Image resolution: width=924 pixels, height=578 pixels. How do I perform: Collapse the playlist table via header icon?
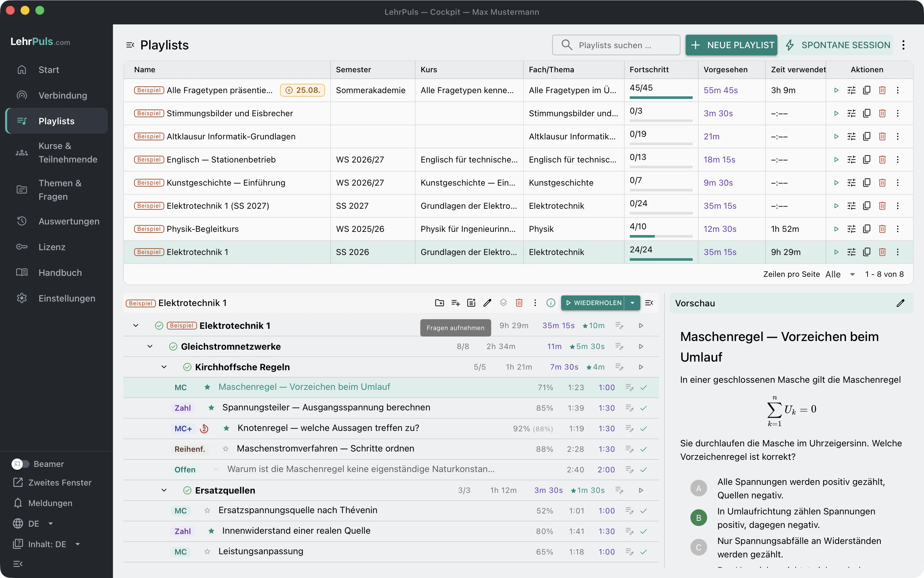(x=130, y=45)
